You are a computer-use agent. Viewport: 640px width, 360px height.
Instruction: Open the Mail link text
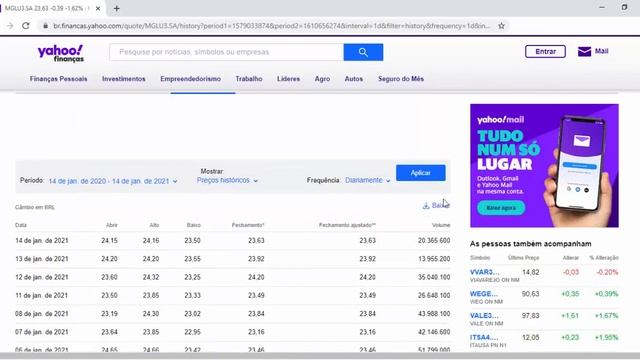click(x=601, y=51)
